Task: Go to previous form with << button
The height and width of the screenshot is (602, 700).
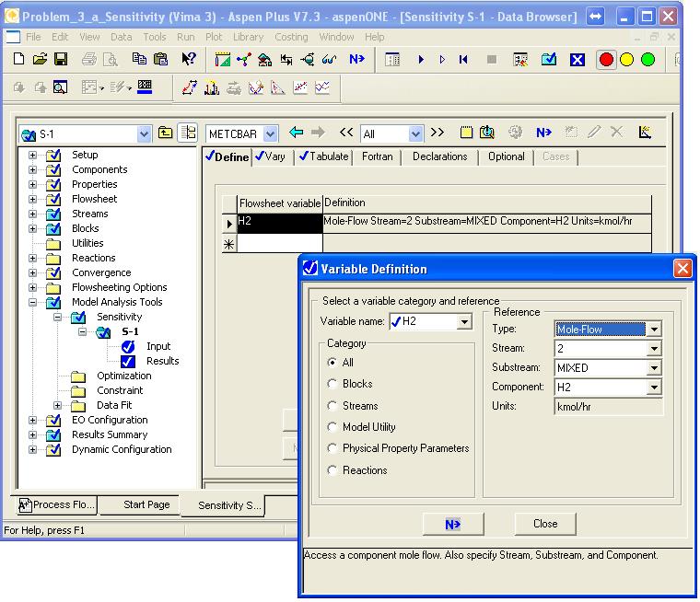Action: pos(346,133)
